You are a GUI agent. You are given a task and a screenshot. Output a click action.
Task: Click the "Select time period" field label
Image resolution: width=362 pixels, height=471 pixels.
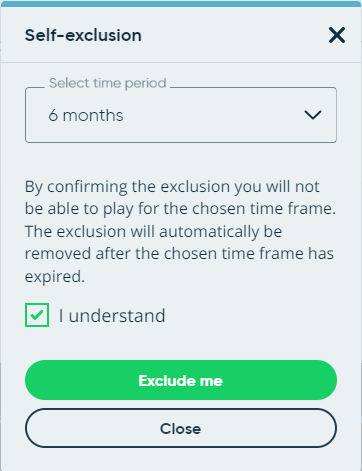point(107,83)
